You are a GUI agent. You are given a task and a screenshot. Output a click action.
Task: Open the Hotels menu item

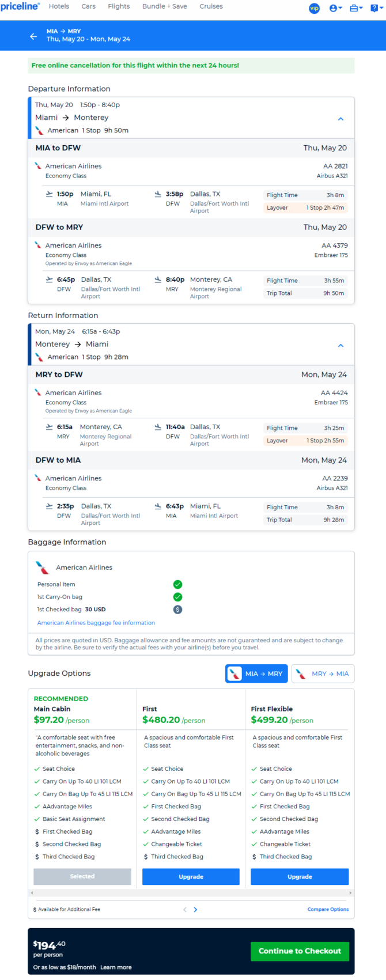(59, 6)
